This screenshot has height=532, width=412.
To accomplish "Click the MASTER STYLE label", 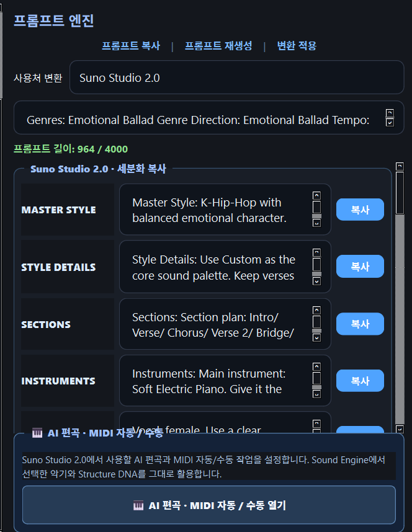I will click(x=58, y=210).
